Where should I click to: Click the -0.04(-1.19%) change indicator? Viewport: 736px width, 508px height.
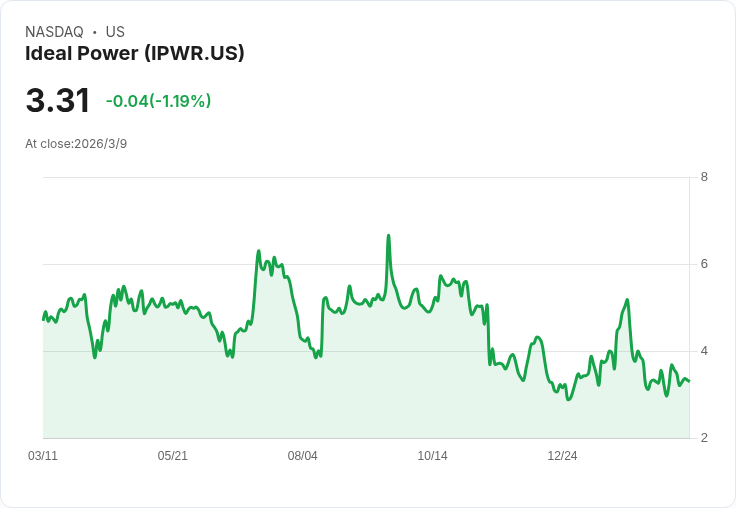158,101
